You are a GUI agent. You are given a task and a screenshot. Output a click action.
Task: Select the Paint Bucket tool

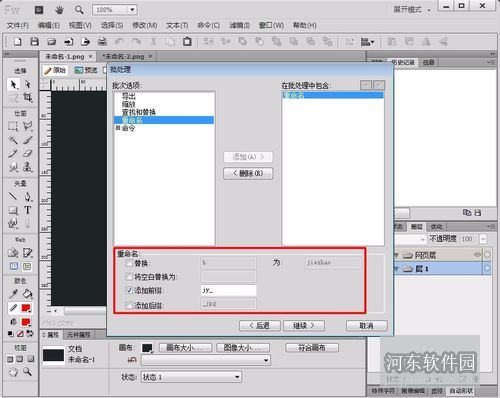(x=28, y=294)
